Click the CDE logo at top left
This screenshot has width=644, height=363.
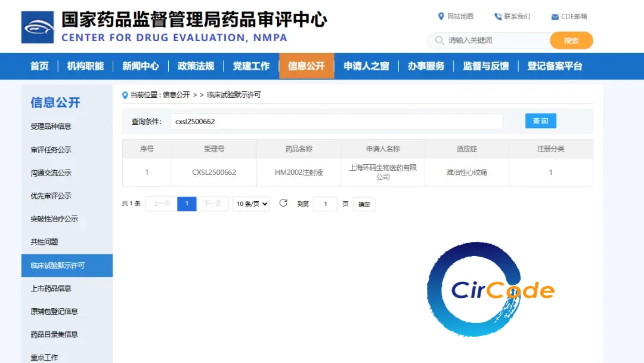pyautogui.click(x=38, y=27)
